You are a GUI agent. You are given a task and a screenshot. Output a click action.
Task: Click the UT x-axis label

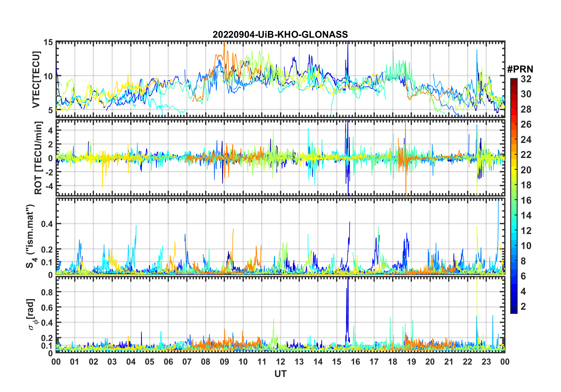tap(280, 374)
